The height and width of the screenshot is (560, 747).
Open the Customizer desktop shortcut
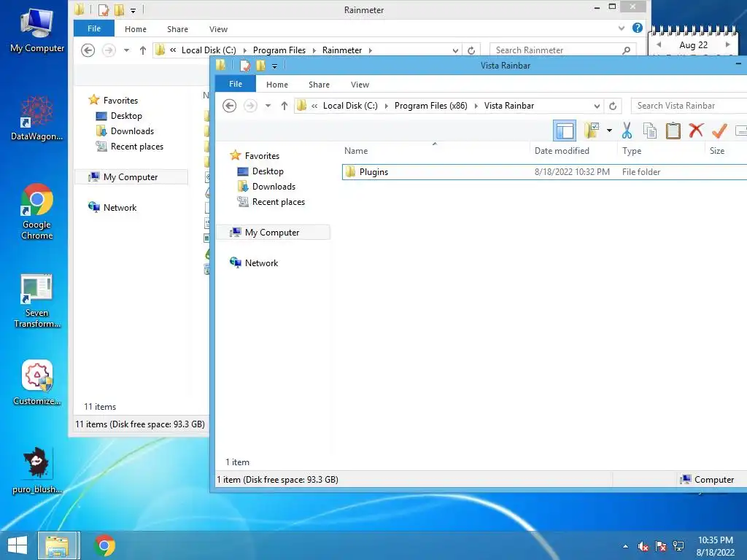click(x=36, y=382)
